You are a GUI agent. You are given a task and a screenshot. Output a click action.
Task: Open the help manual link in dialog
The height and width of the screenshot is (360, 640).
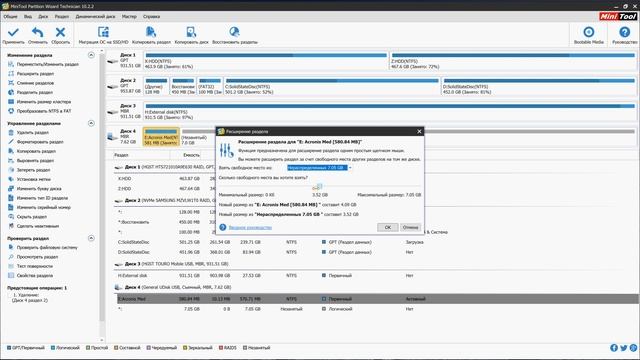tap(250, 227)
